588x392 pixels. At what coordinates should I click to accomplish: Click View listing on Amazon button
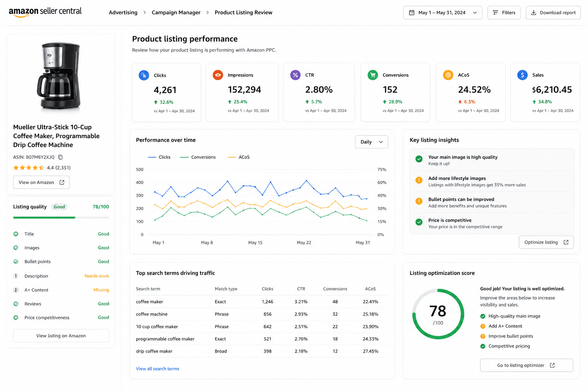point(61,336)
